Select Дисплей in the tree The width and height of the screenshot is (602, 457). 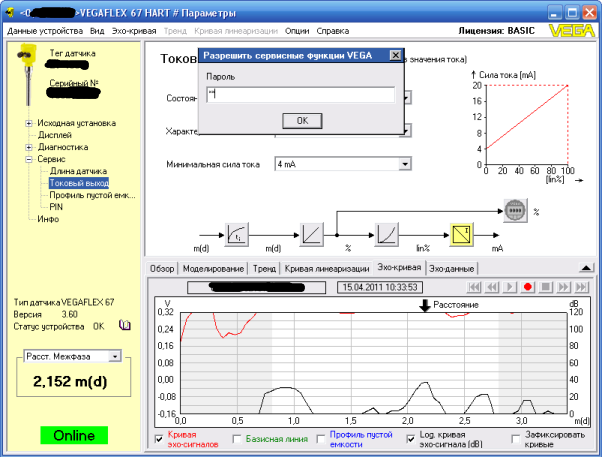click(x=55, y=135)
